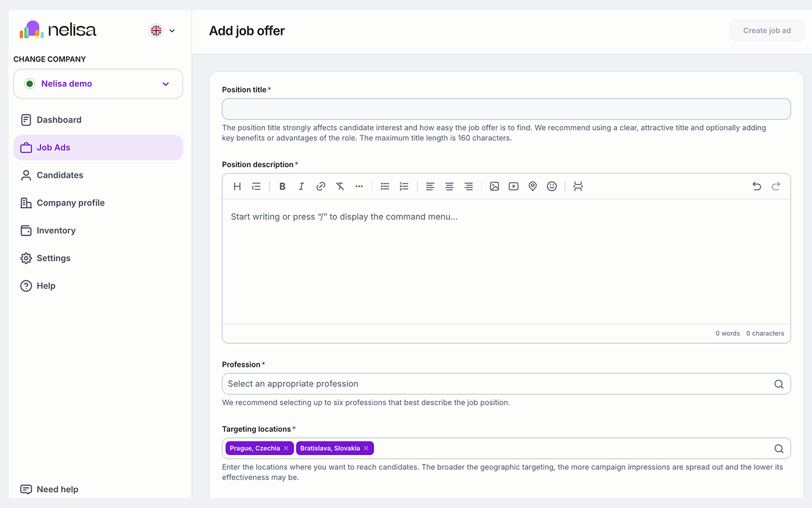The width and height of the screenshot is (812, 508).
Task: Clear formatting in the editor
Action: point(340,186)
